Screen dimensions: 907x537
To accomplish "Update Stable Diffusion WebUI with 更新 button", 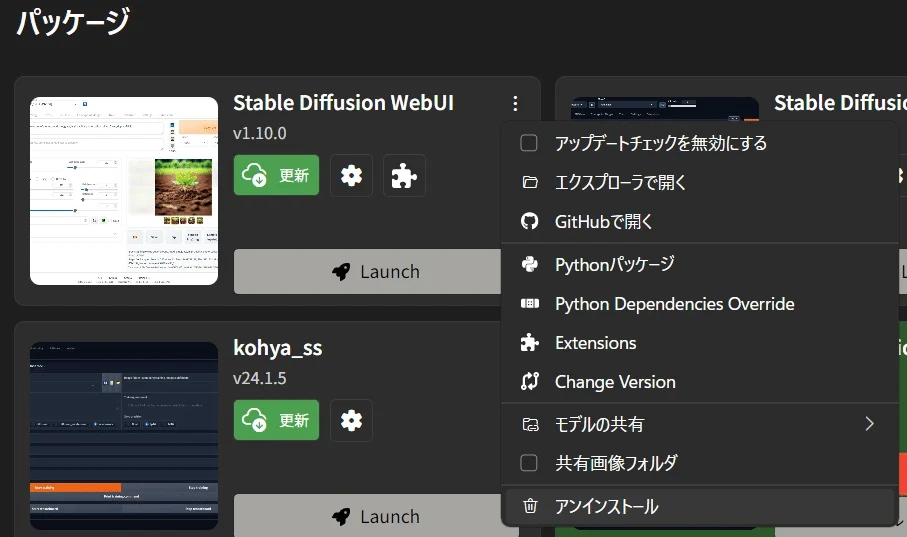I will point(276,175).
